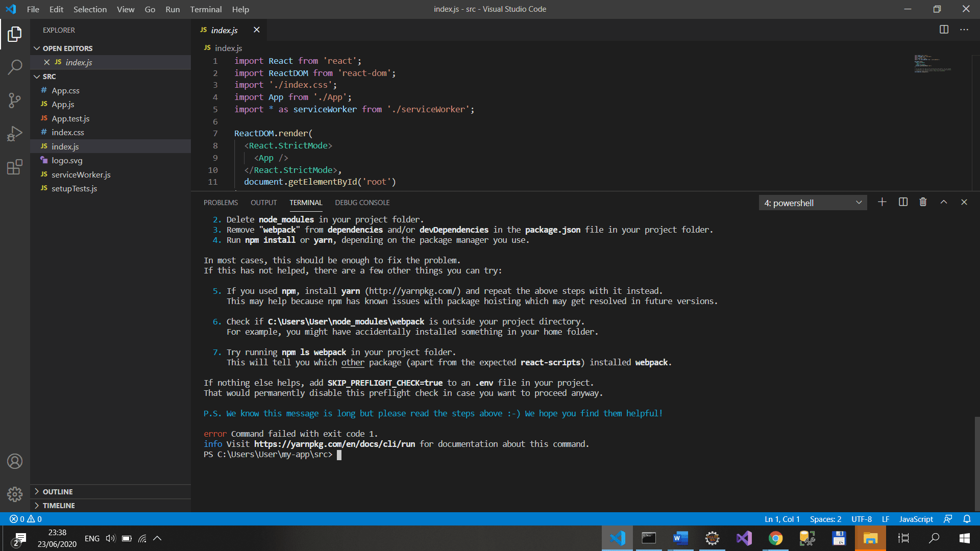980x551 pixels.
Task: Close index.js in Open Editors list
Action: click(x=46, y=62)
